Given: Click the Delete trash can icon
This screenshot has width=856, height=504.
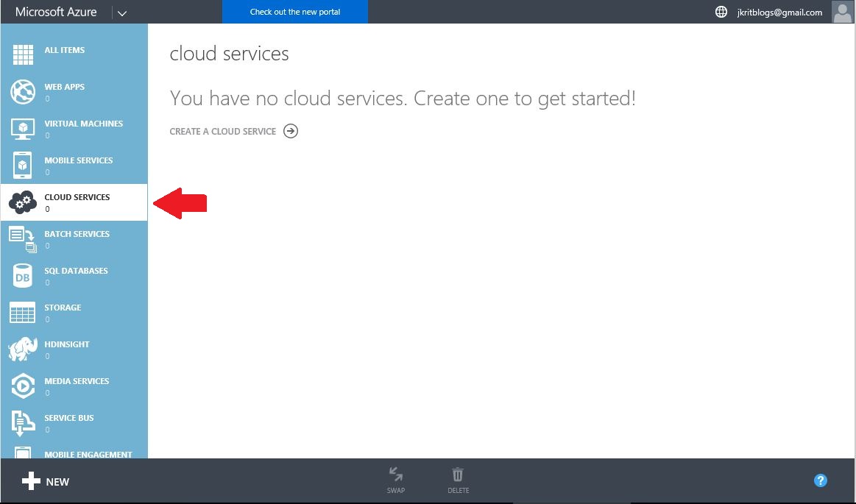Looking at the screenshot, I should click(x=458, y=474).
